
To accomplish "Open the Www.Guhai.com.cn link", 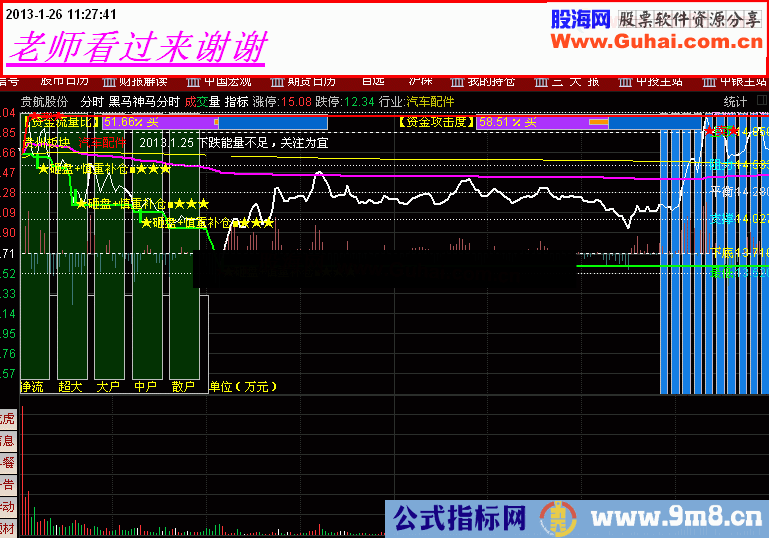I will click(x=657, y=42).
